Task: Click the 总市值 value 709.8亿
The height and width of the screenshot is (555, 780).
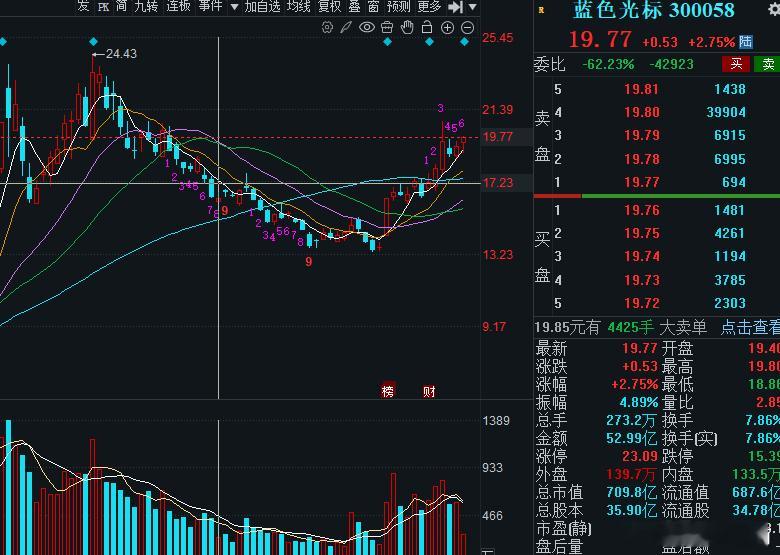Action: point(631,492)
